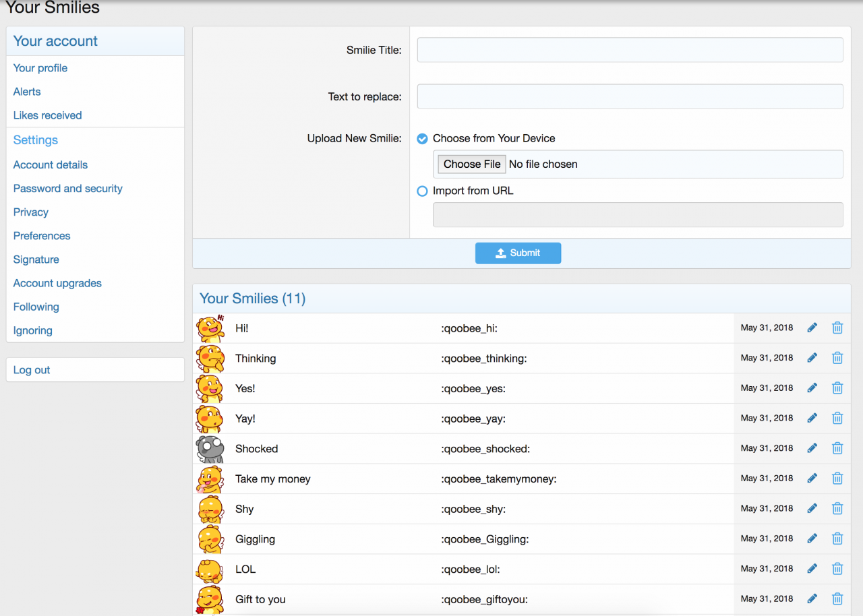The height and width of the screenshot is (616, 863).
Task: Click the Choose File button
Action: coord(472,164)
